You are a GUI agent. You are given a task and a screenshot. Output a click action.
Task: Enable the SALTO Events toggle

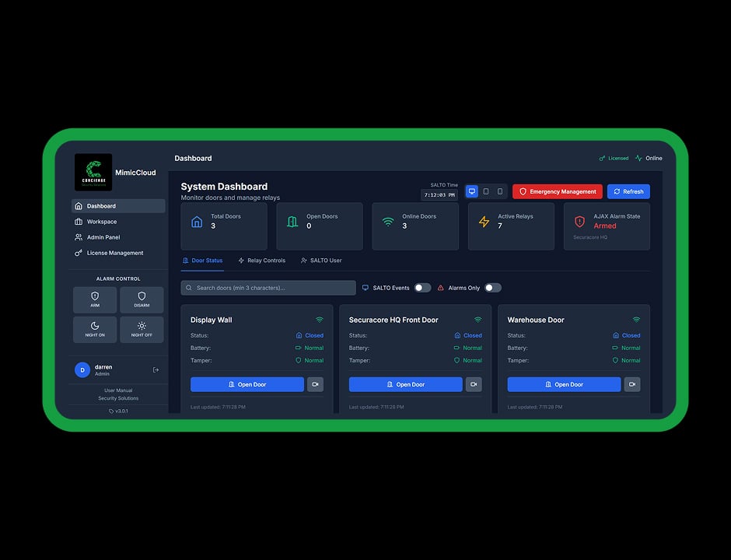(422, 288)
